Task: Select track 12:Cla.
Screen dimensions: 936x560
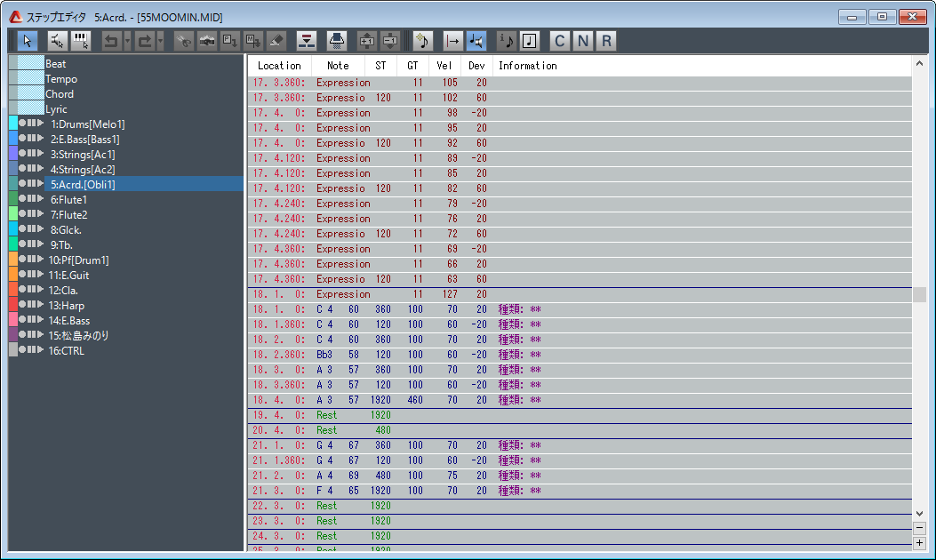Action: [126, 290]
